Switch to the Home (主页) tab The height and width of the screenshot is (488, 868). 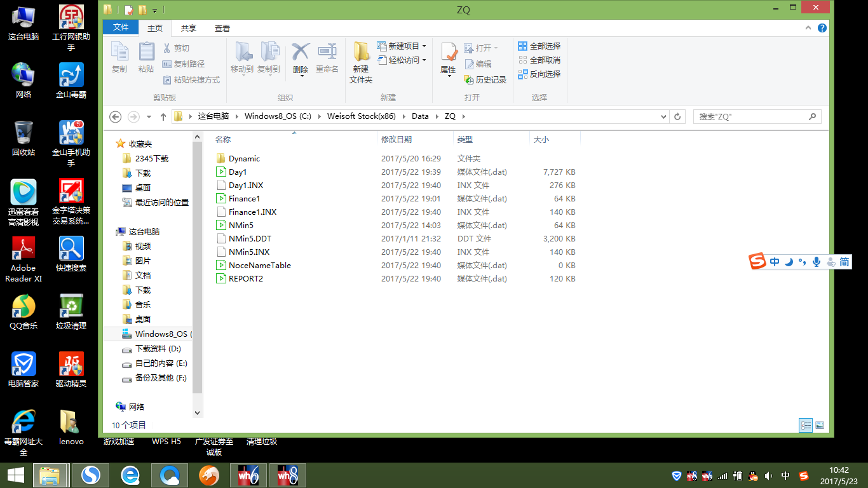click(155, 28)
